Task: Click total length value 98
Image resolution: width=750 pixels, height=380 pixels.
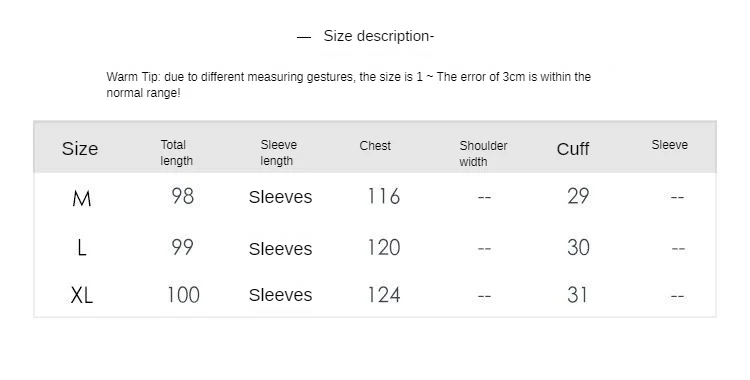Action: point(182,196)
